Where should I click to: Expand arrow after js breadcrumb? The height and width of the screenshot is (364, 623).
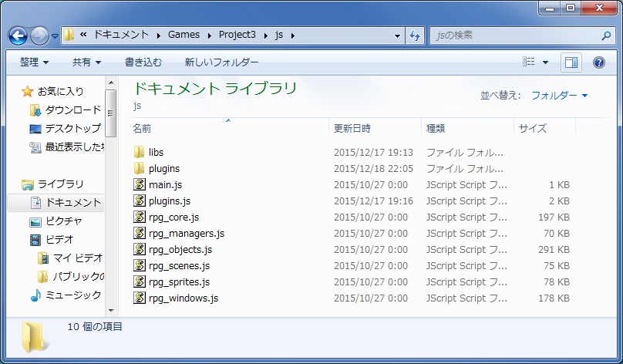[293, 35]
